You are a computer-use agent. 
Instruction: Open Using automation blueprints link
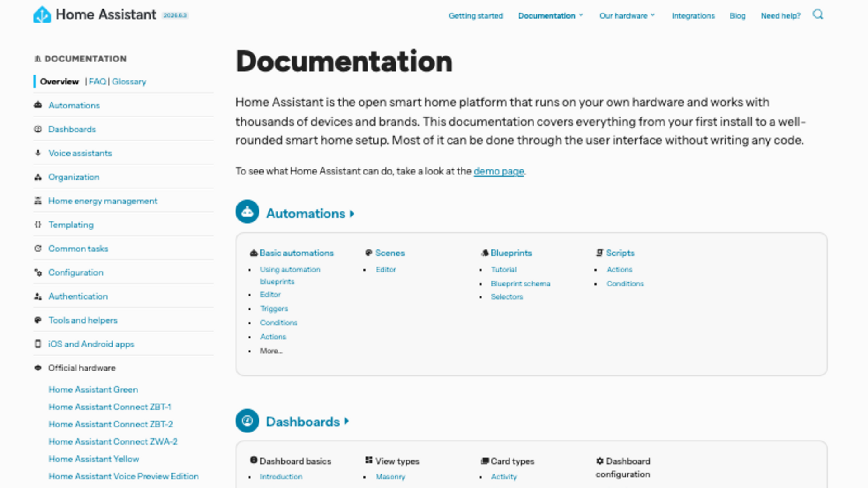pyautogui.click(x=290, y=275)
